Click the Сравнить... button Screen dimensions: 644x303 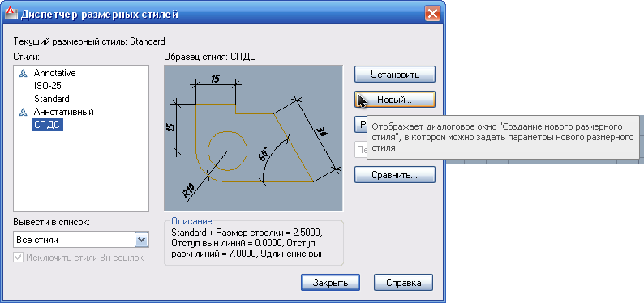pos(395,175)
